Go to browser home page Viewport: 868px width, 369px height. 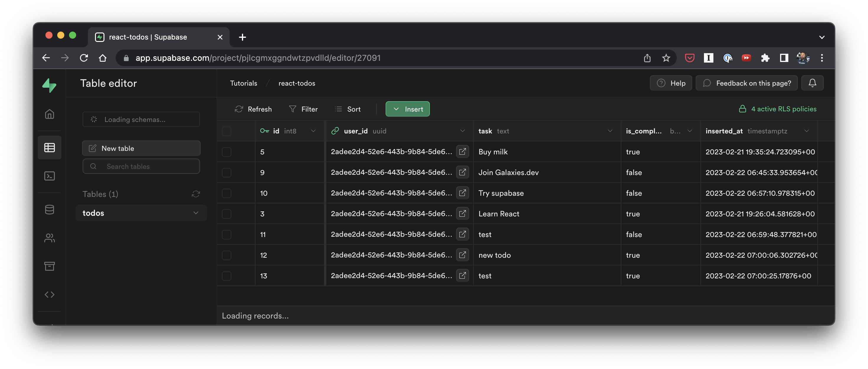(x=103, y=58)
